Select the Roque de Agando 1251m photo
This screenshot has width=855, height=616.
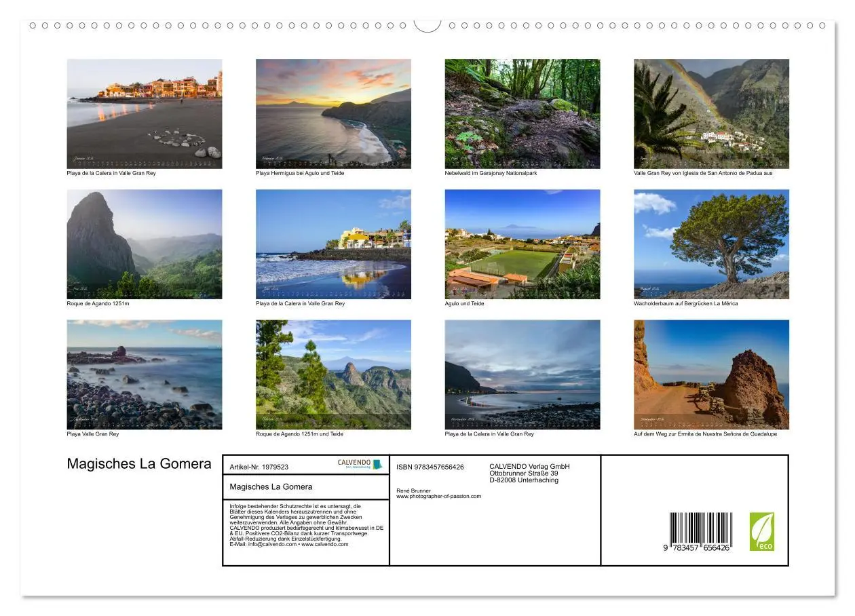(x=144, y=245)
